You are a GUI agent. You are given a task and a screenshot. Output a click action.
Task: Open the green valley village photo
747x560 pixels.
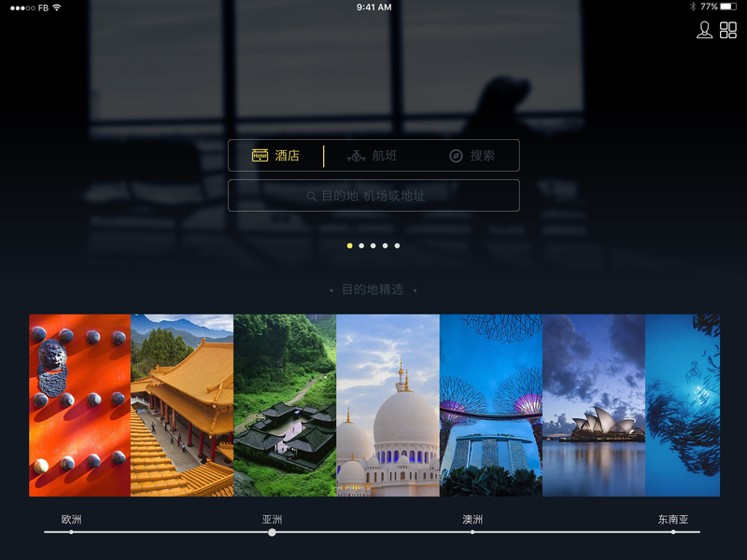285,405
